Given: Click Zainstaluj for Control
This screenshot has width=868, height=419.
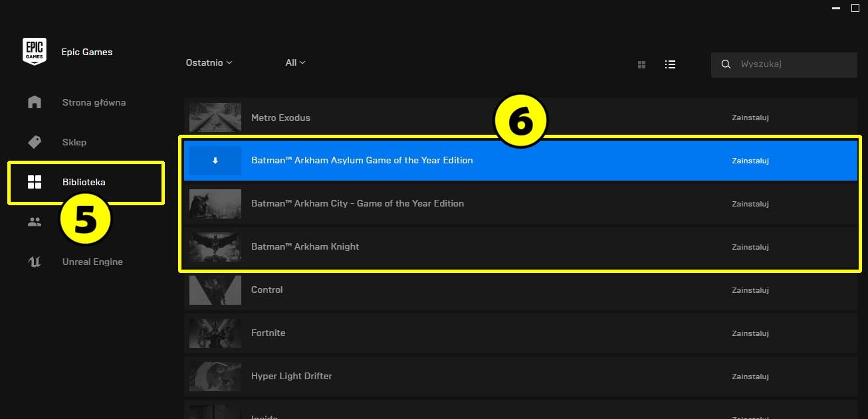Looking at the screenshot, I should 750,290.
